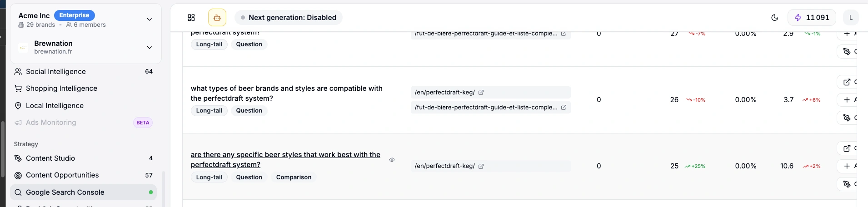This screenshot has width=868, height=207.
Task: Open the user avatar menu labeled L
Action: click(851, 18)
